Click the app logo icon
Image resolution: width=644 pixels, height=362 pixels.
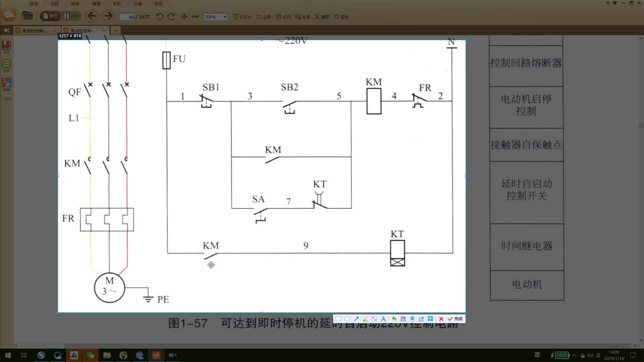[x=9, y=14]
